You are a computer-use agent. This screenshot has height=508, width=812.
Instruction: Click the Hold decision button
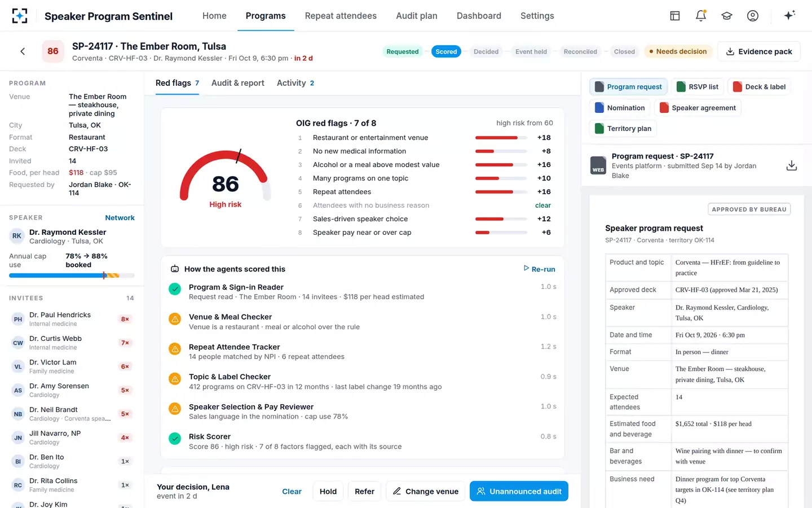tap(328, 491)
